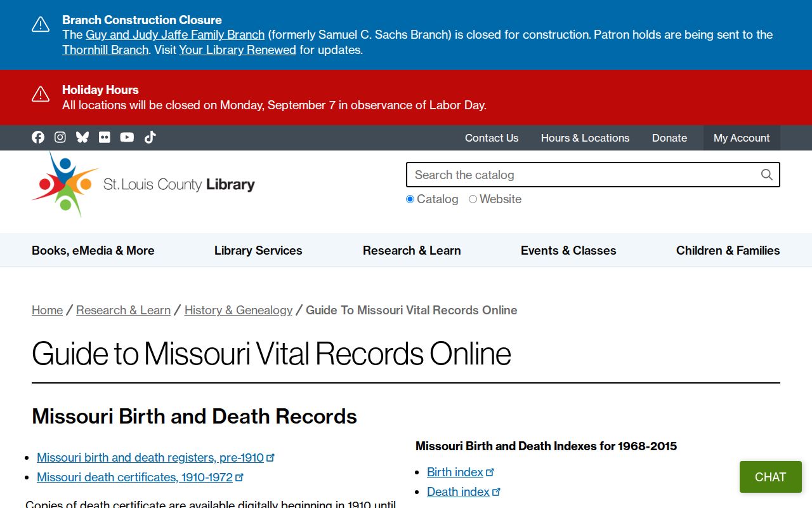Open Research & Learn breadcrumb link
The width and height of the screenshot is (812, 508).
tap(124, 310)
